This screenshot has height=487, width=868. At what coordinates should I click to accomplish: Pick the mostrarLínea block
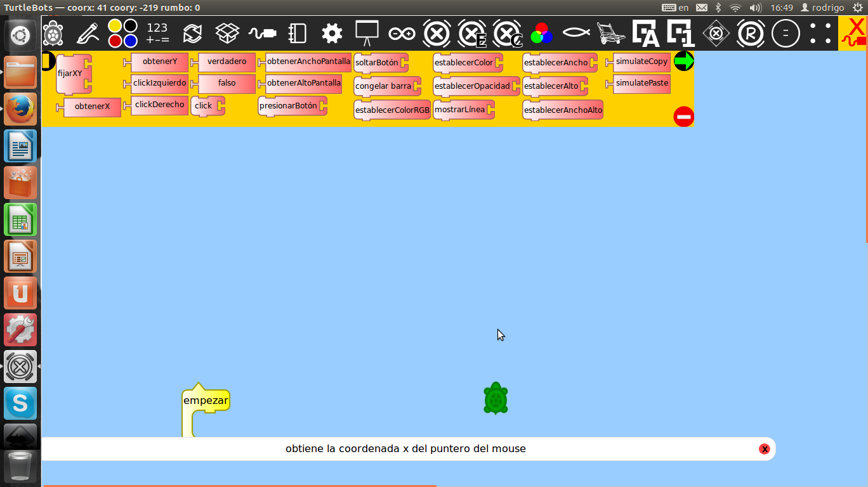point(464,110)
